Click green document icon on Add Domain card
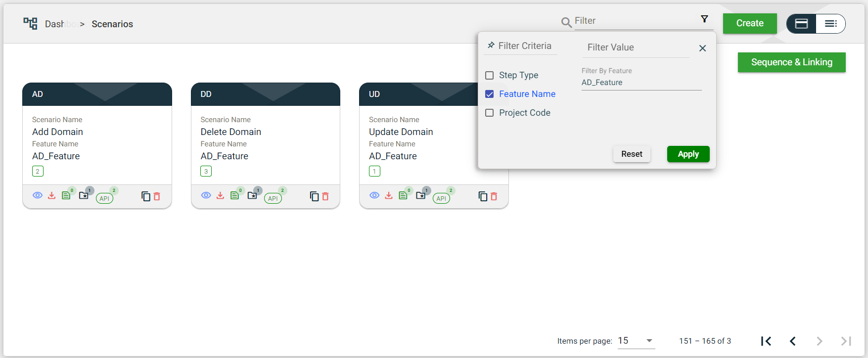This screenshot has height=358, width=868. (x=66, y=196)
